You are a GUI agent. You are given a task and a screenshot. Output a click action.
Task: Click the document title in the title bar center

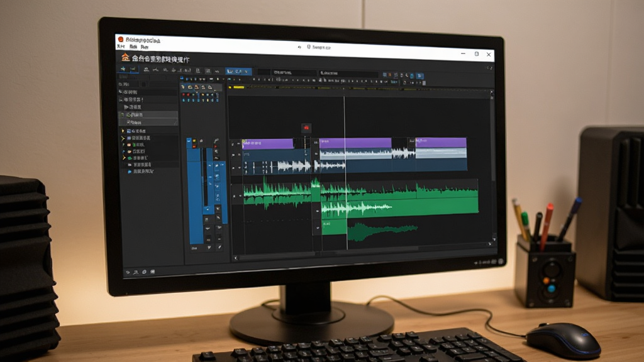(x=321, y=48)
